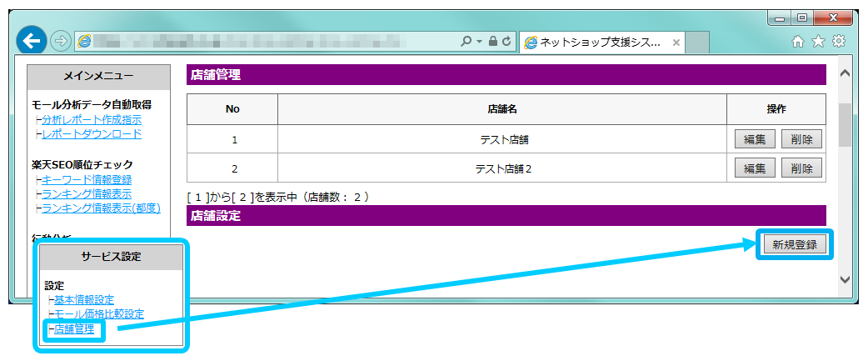This screenshot has height=361, width=868.
Task: Edit テスト店舗 row with 編集 button
Action: (x=755, y=139)
